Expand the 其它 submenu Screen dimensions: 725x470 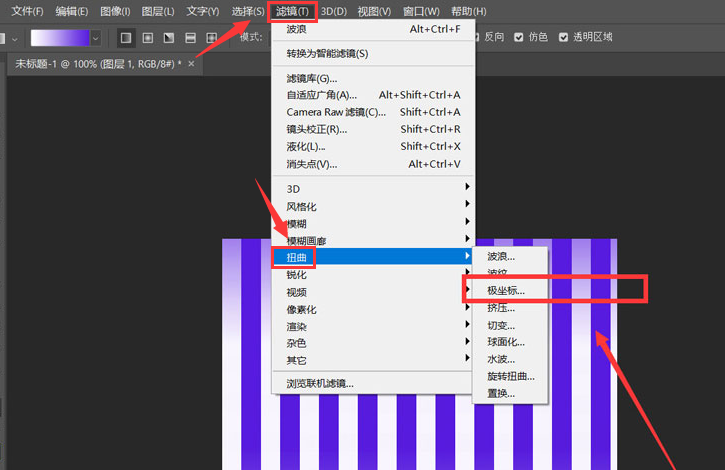click(x=373, y=360)
